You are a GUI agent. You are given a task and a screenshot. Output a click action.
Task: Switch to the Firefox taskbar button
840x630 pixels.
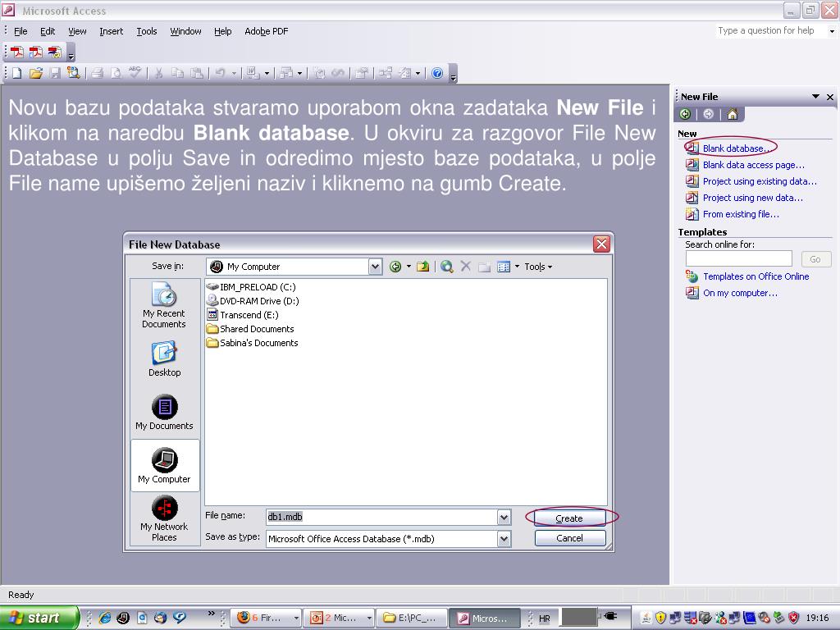(x=267, y=618)
